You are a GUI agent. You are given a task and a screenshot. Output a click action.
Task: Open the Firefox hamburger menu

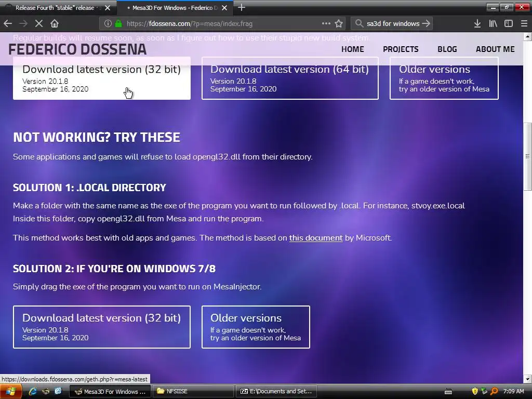coord(524,23)
